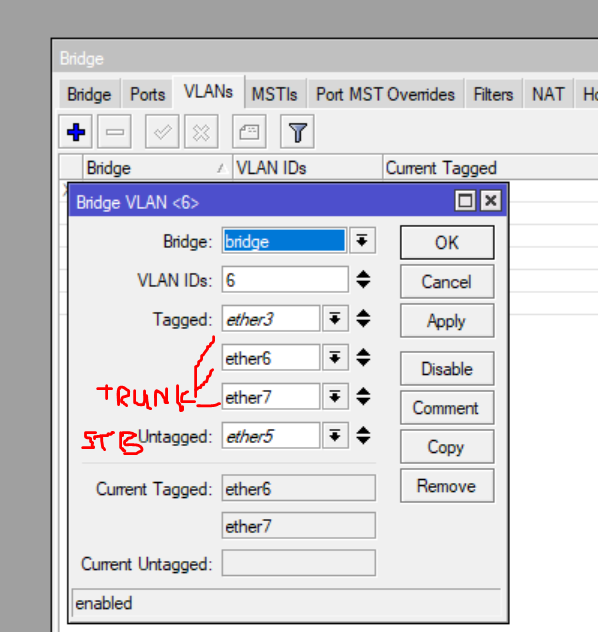Open the NAT tab
The image size is (598, 632).
tap(548, 95)
